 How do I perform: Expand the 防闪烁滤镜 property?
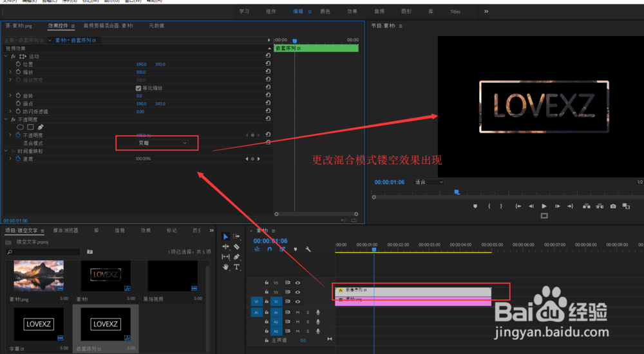point(10,111)
